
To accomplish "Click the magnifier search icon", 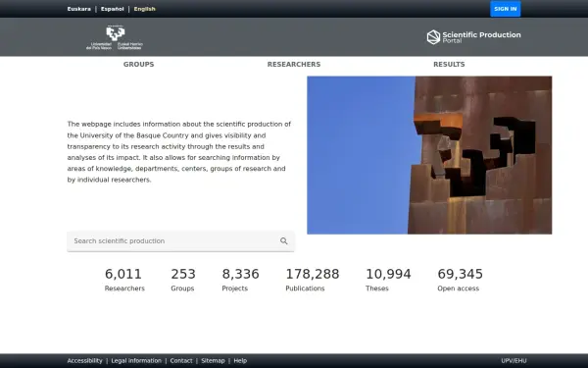I will pyautogui.click(x=284, y=241).
